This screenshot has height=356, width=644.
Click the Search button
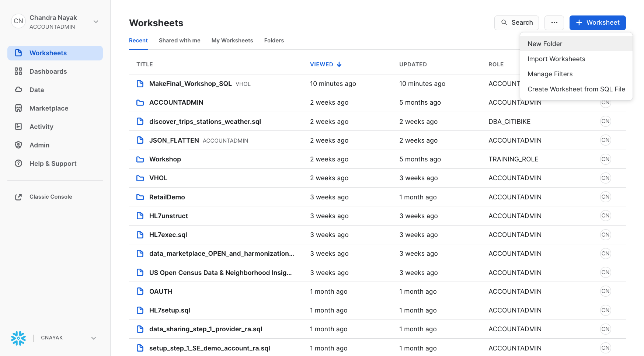[x=516, y=23]
